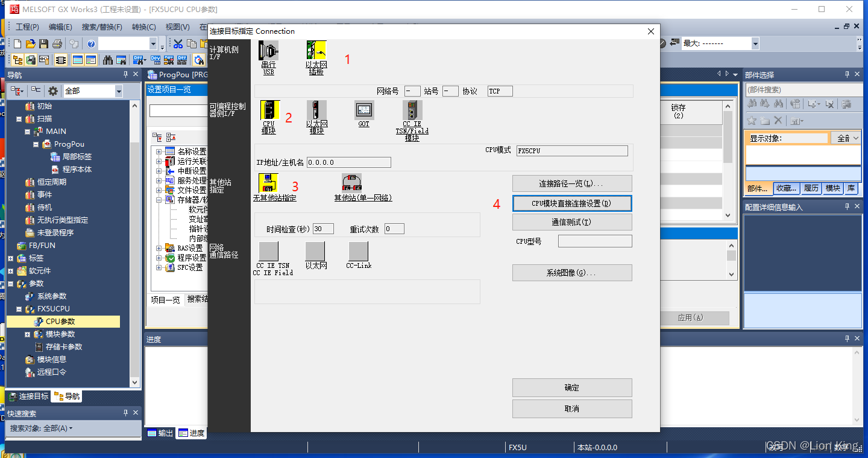Select CPU参数 in navigation tree
This screenshot has width=868, height=458.
pyautogui.click(x=60, y=322)
